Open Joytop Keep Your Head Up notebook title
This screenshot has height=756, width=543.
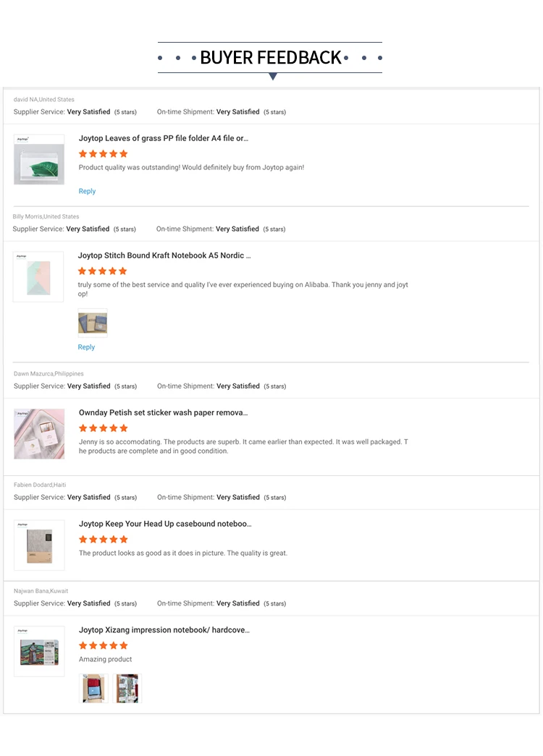coord(165,524)
